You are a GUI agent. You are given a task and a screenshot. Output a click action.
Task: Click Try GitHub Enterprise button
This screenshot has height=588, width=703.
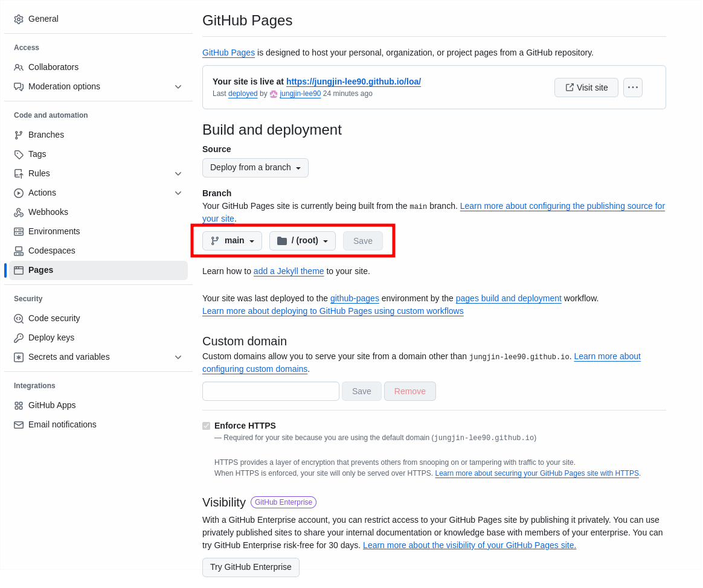point(251,567)
